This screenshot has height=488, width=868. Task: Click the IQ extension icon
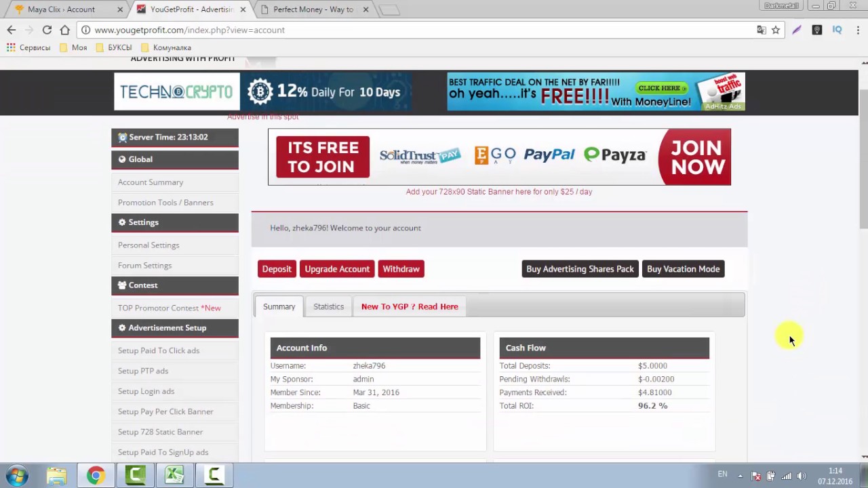click(837, 30)
